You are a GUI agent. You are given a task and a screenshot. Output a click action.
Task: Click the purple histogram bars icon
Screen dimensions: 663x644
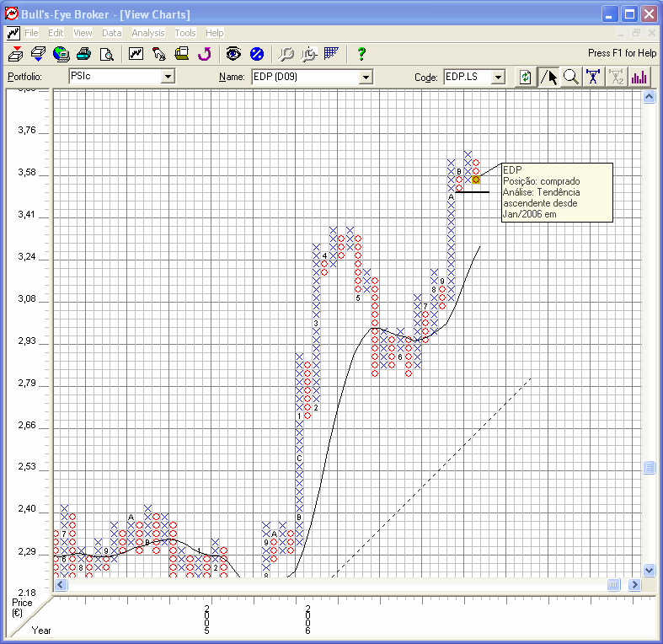[x=639, y=77]
